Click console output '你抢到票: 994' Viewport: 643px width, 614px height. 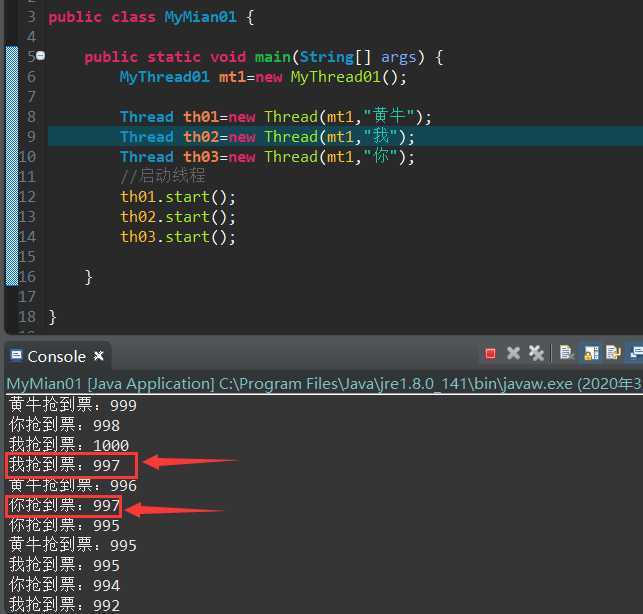point(64,585)
